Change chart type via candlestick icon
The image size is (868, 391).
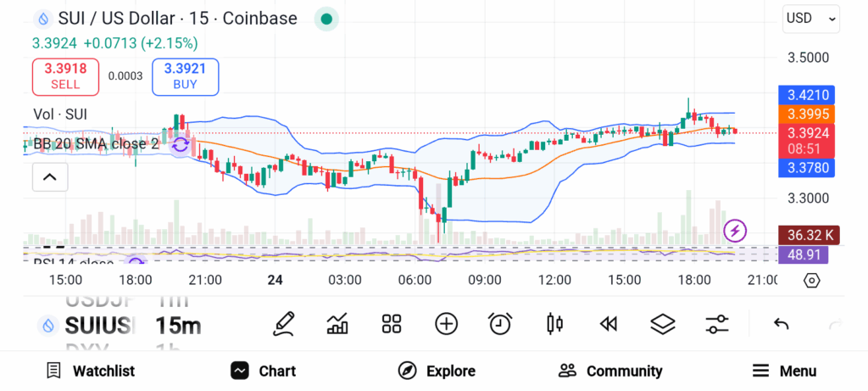(x=555, y=323)
